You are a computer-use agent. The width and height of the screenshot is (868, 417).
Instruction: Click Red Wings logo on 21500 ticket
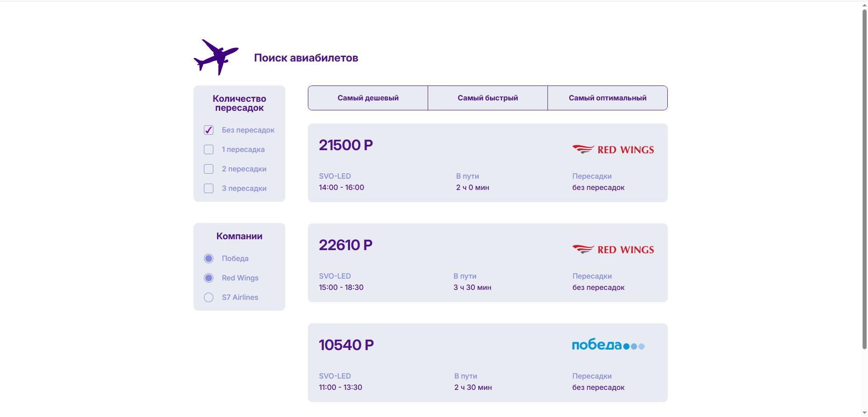pos(613,150)
